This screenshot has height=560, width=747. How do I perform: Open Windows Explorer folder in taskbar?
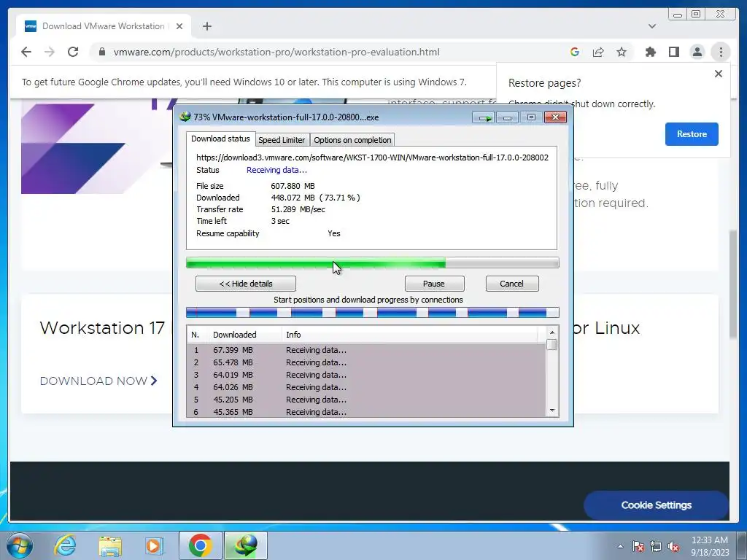[110, 545]
